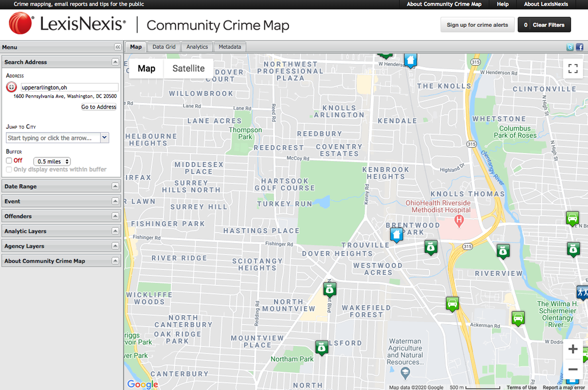Screen dimensions: 588x390
Task: Select the Analytics tab
Action: pyautogui.click(x=197, y=46)
